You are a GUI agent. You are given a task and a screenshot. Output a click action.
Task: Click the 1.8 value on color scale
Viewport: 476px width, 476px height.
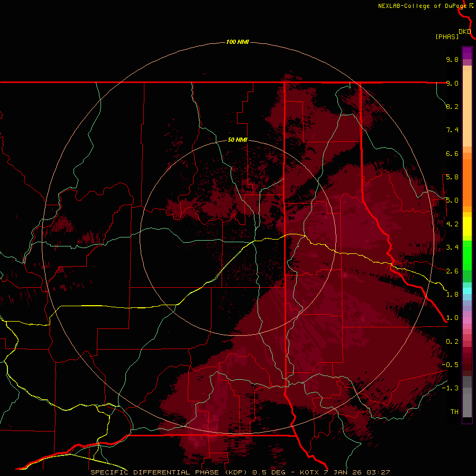click(x=452, y=295)
